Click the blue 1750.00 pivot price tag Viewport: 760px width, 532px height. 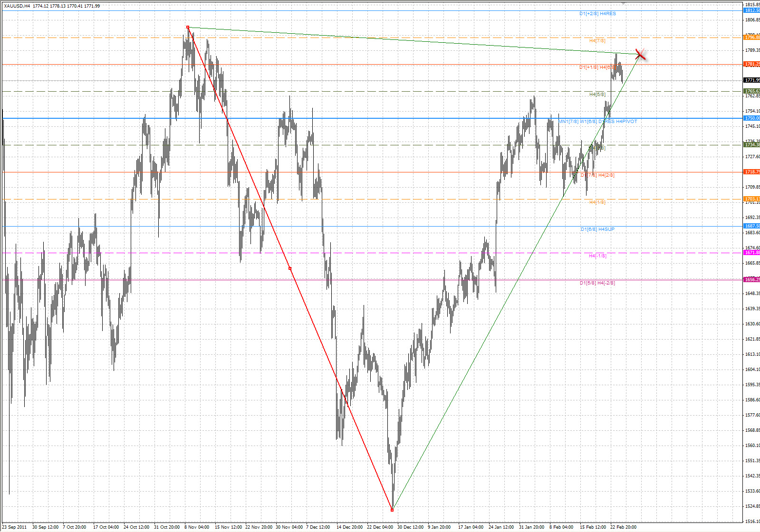coord(751,118)
